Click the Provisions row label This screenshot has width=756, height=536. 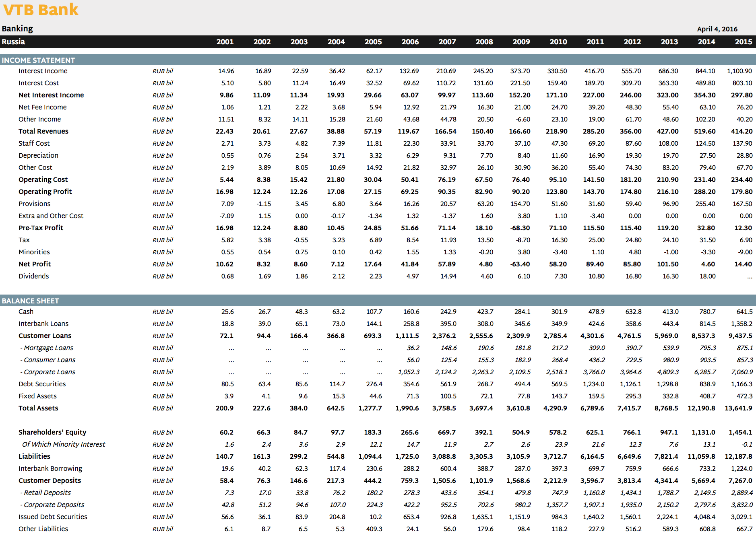(34, 204)
